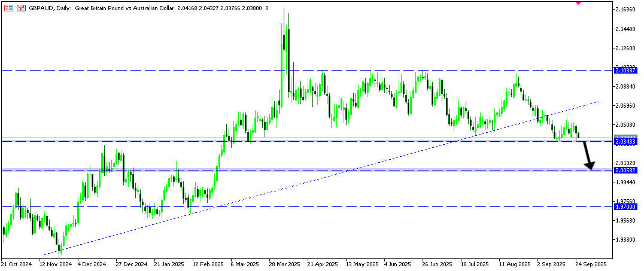Click the 2.16360 price scale value
Image resolution: width=644 pixels, height=271 pixels.
click(x=625, y=10)
